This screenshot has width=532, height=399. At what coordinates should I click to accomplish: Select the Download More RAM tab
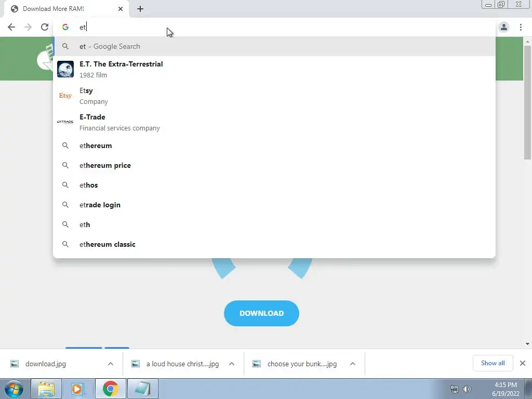click(x=66, y=9)
